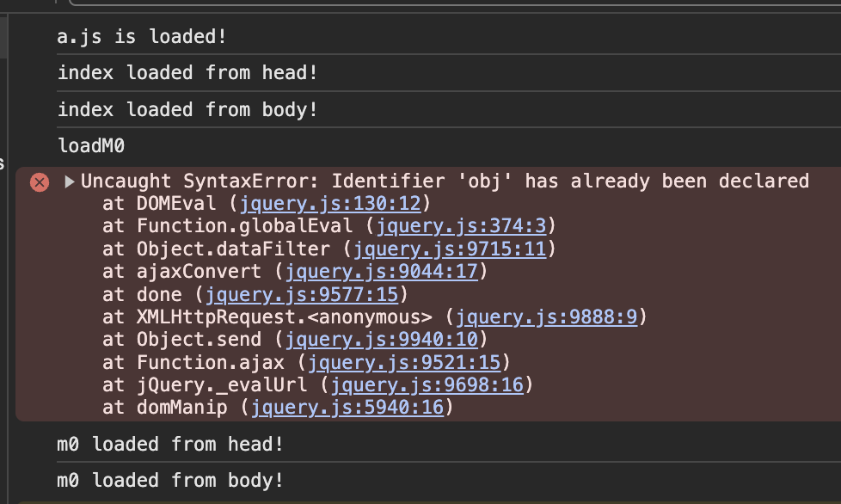The image size is (841, 504).
Task: Open jquery.js:9521:15 source link
Action: point(404,363)
